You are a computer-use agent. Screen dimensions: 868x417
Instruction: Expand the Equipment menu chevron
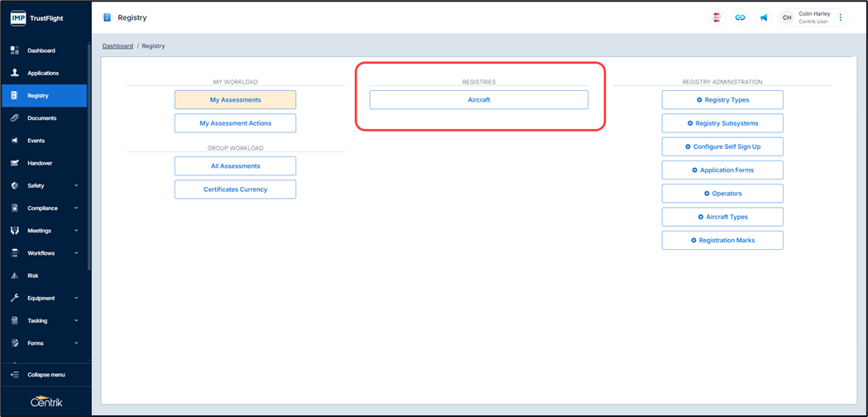point(76,298)
